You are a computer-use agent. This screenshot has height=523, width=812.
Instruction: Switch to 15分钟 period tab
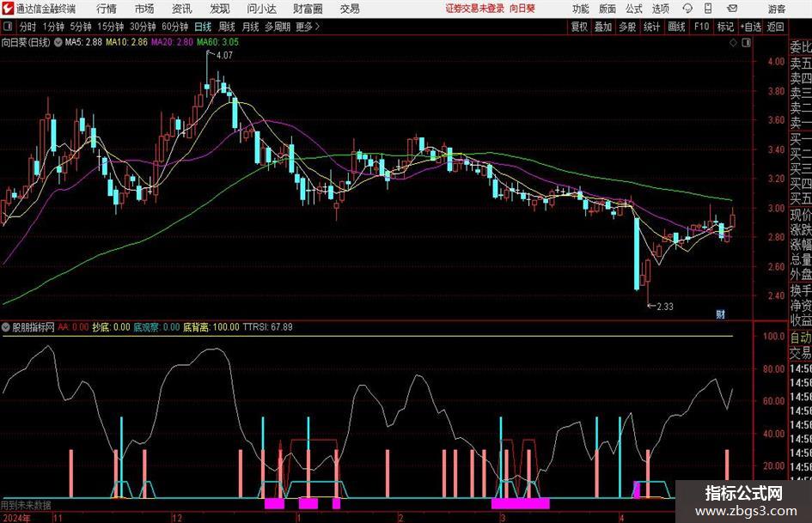110,27
